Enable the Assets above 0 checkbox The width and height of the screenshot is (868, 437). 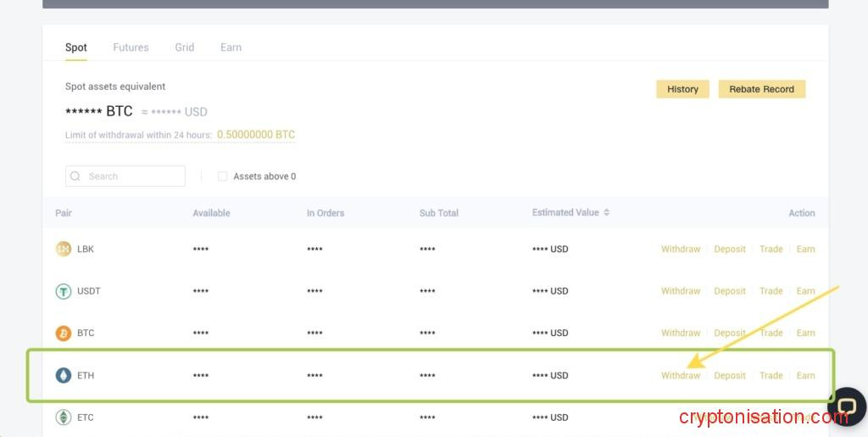pos(223,176)
